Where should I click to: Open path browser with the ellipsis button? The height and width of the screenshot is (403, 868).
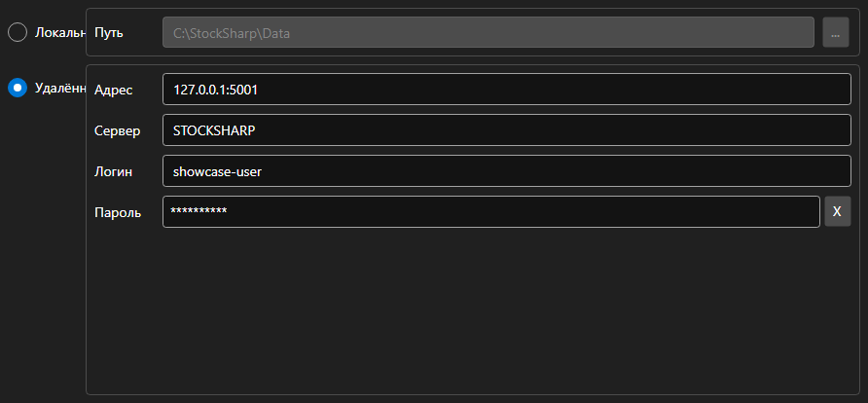pyautogui.click(x=835, y=32)
